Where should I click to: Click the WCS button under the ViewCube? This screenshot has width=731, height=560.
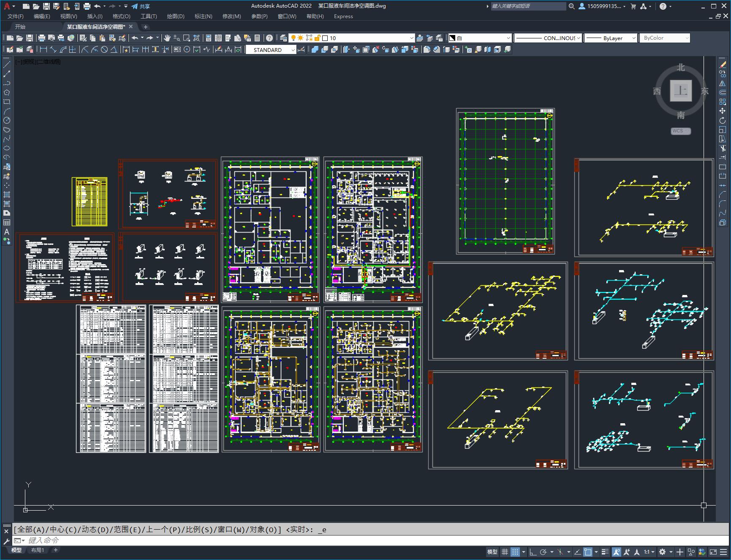point(680,131)
